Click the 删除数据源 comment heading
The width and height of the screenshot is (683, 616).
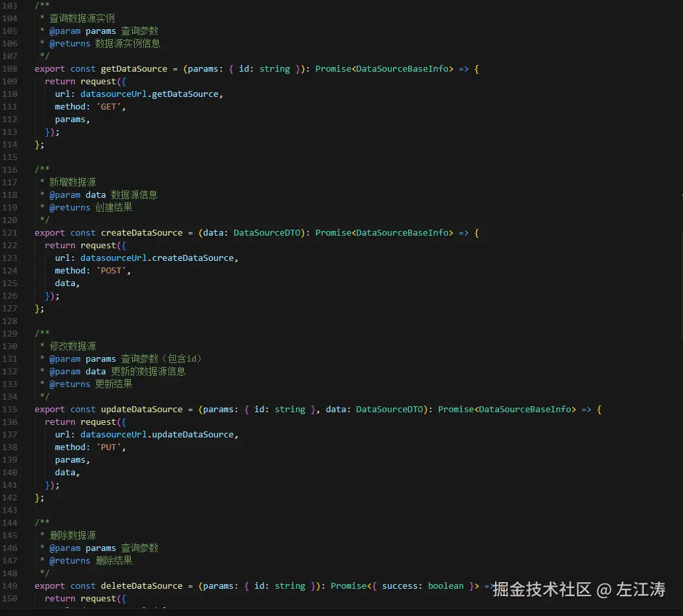point(72,535)
